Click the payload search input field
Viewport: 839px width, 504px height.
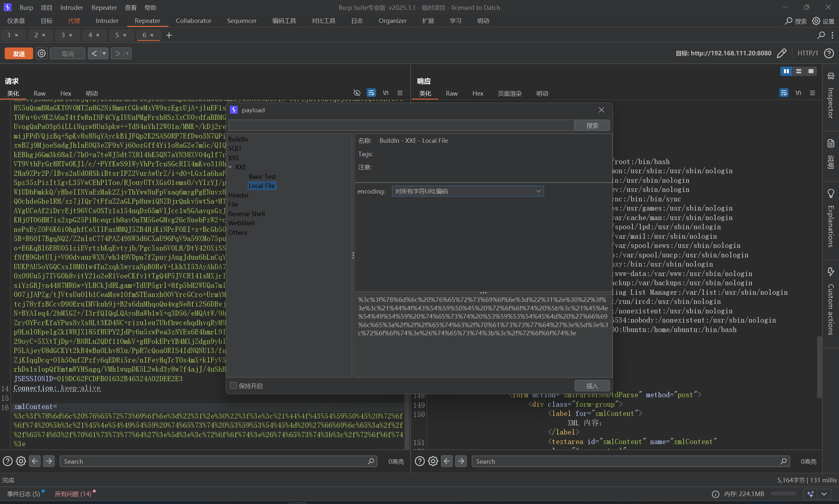tap(401, 125)
